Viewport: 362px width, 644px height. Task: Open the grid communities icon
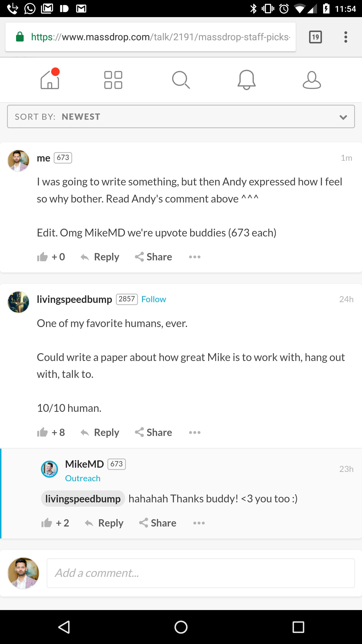pos(113,80)
